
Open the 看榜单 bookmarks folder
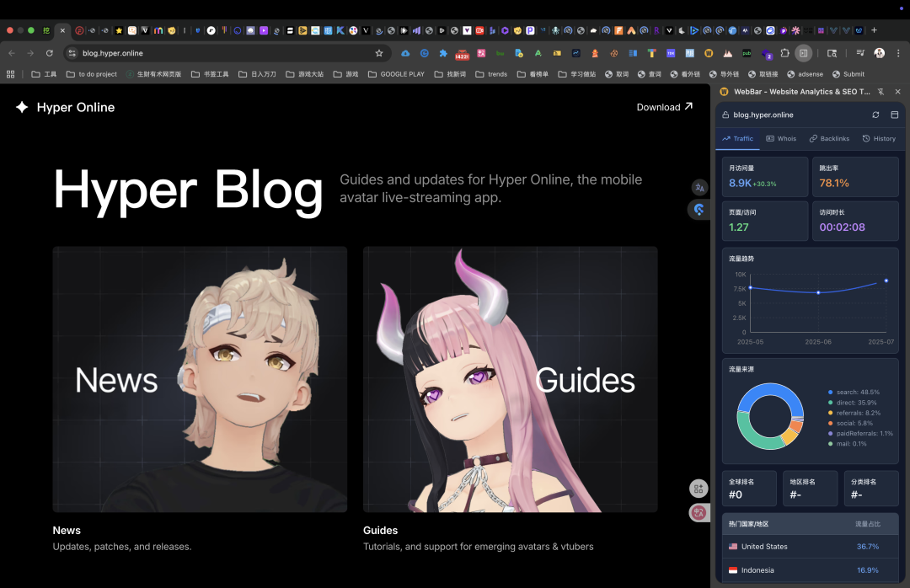point(533,74)
